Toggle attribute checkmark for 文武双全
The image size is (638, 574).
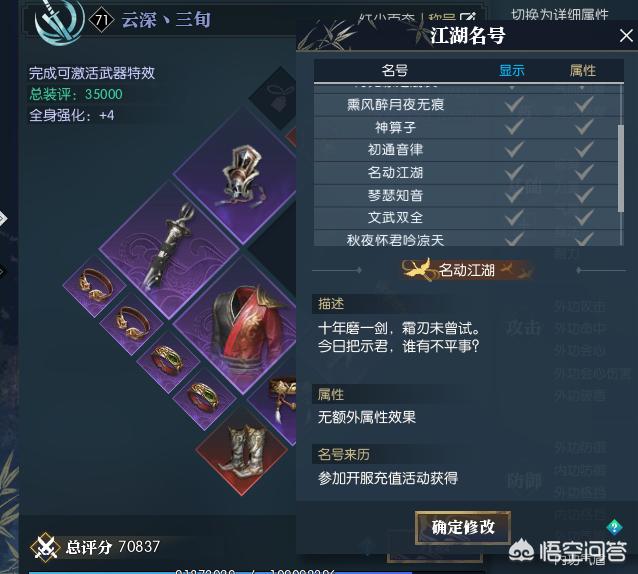point(583,218)
